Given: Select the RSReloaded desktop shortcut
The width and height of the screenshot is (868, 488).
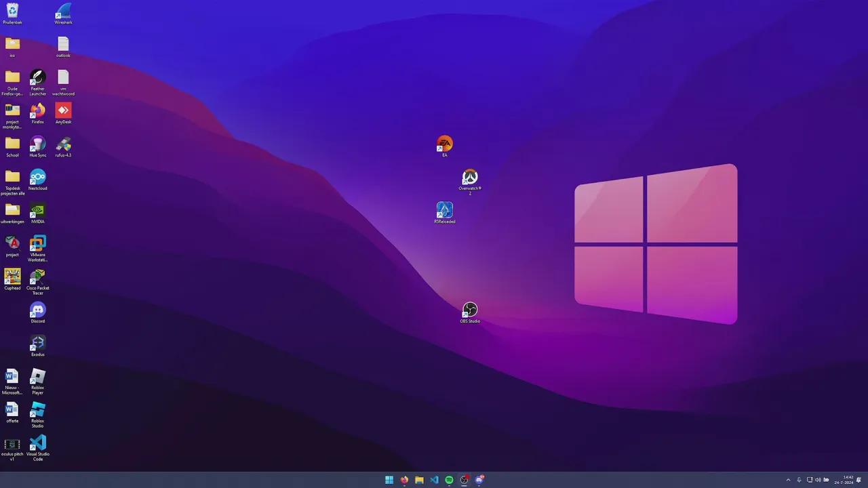Looking at the screenshot, I should (445, 213).
